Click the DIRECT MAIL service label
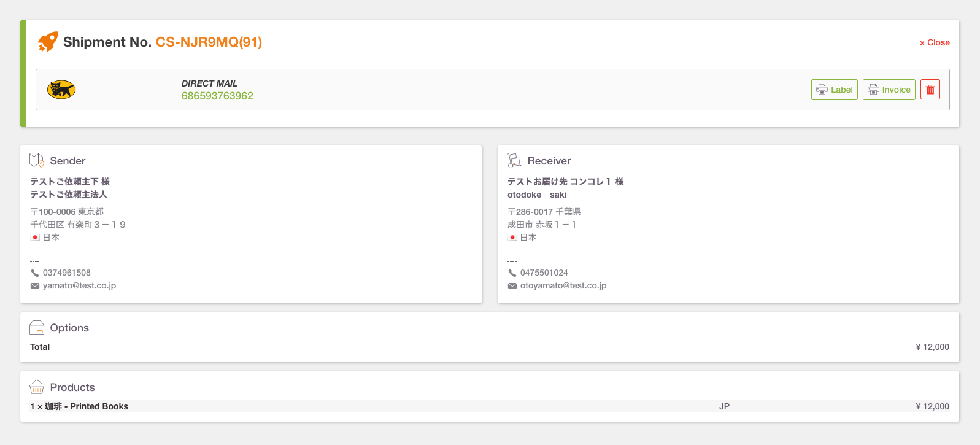Screen dimensions: 980x445 (x=209, y=83)
